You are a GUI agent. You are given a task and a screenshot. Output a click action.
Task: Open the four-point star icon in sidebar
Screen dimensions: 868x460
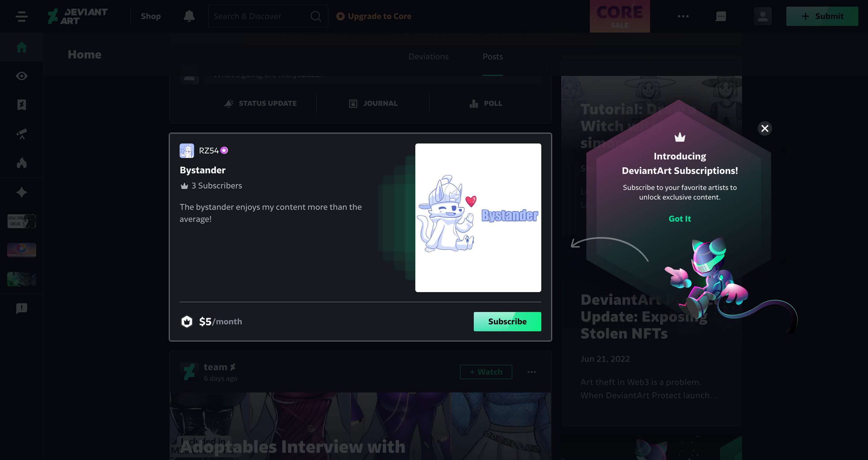[x=22, y=192]
